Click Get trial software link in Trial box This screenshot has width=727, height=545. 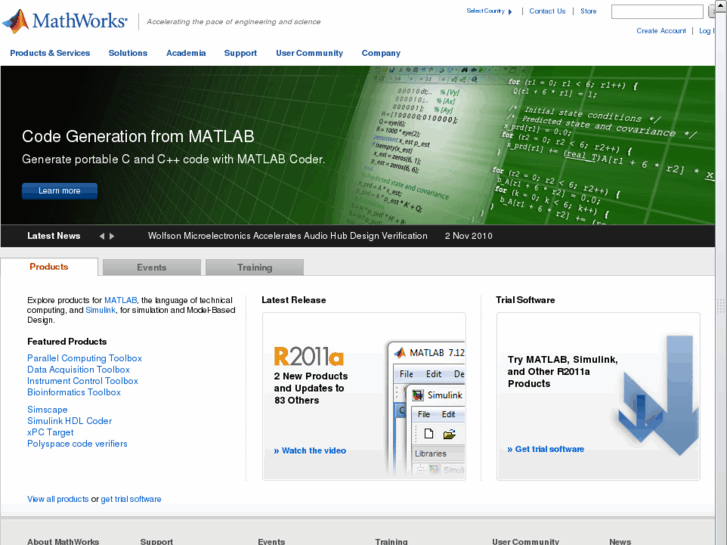click(546, 449)
